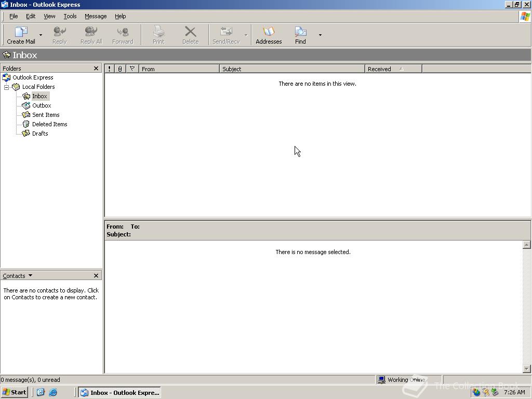The height and width of the screenshot is (399, 532).
Task: Open the Contacts dropdown menu
Action: 17,276
